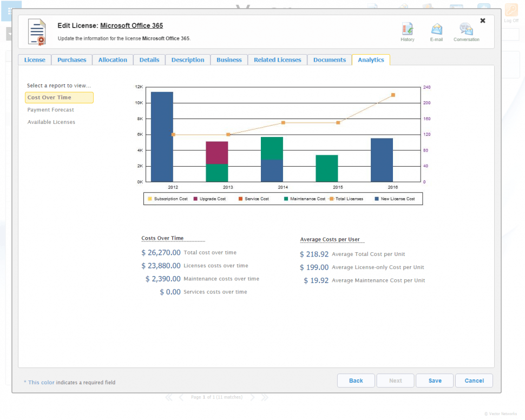525x420 pixels.
Task: Switch to the Business tab
Action: coord(229,60)
